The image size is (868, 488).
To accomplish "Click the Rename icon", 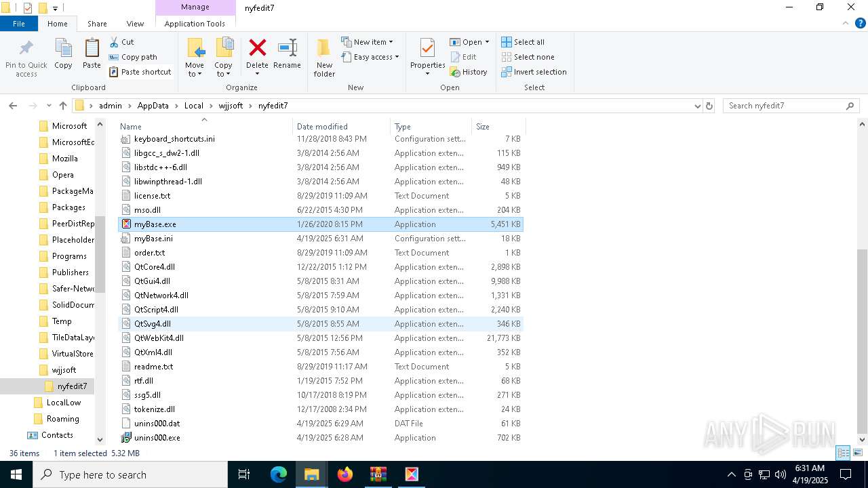I will click(x=288, y=48).
